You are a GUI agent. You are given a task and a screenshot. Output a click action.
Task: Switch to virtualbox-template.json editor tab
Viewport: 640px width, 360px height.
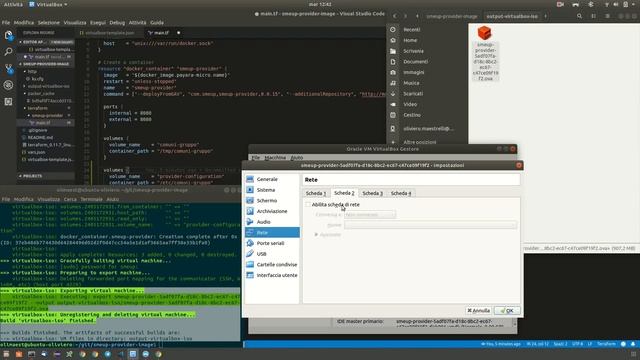(x=109, y=33)
